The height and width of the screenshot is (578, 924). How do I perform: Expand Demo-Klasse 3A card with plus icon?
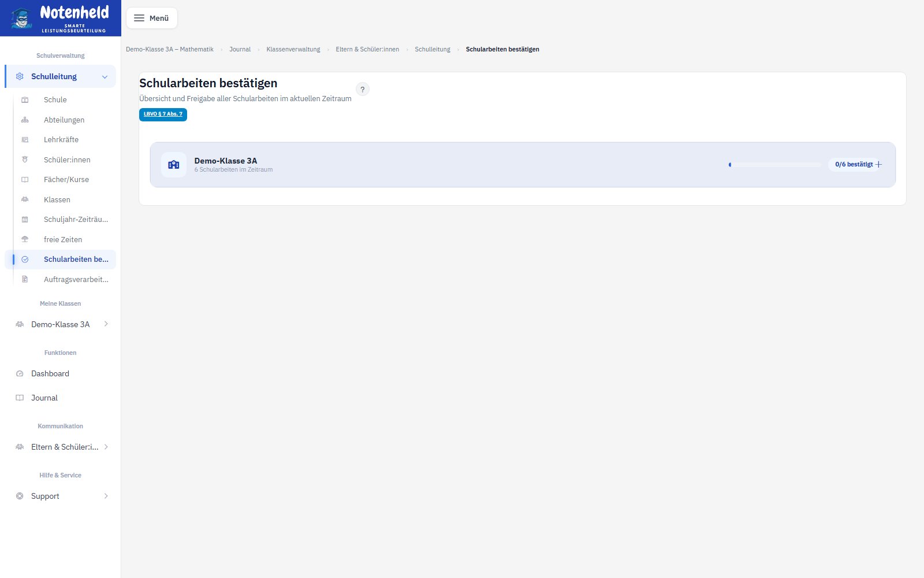pos(879,165)
